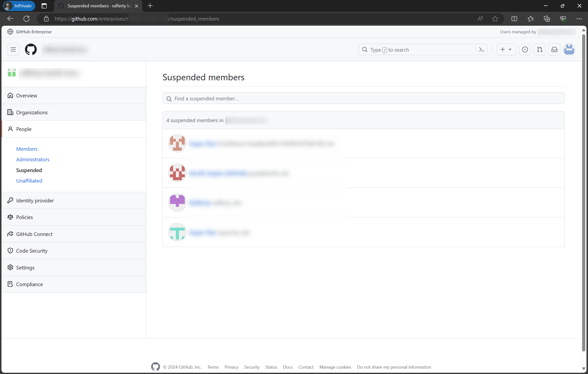The height and width of the screenshot is (374, 588).
Task: Open the command palette icon in search bar
Action: (x=481, y=50)
